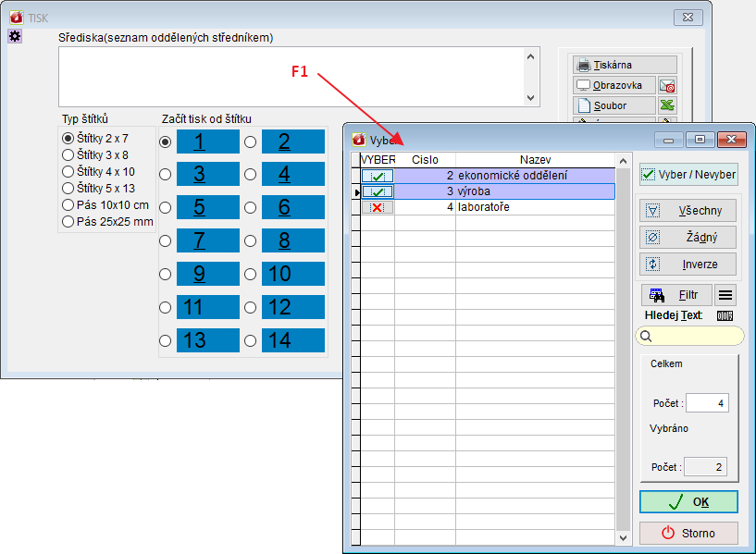This screenshot has width=756, height=554.
Task: Click Cislo cell 4 in laboratoře row
Action: pyautogui.click(x=425, y=207)
